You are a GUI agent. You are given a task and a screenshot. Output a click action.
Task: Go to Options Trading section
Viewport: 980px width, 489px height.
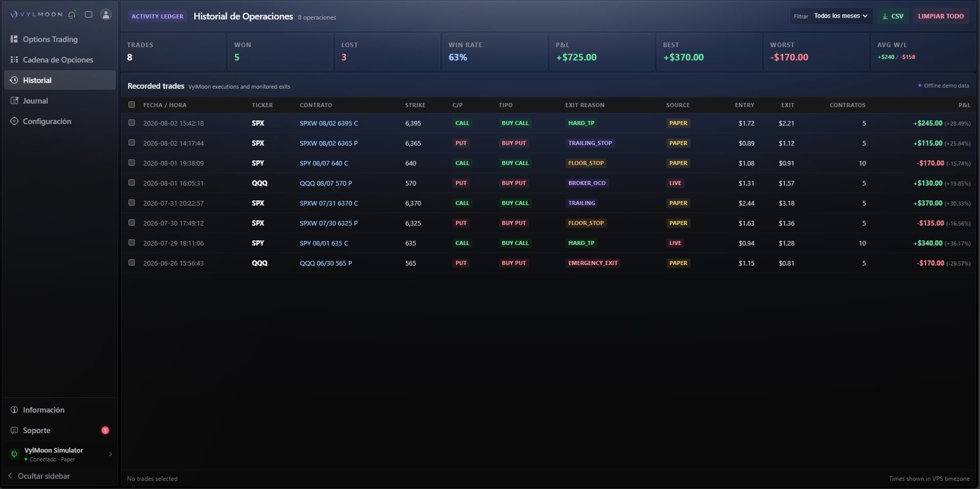(x=60, y=39)
